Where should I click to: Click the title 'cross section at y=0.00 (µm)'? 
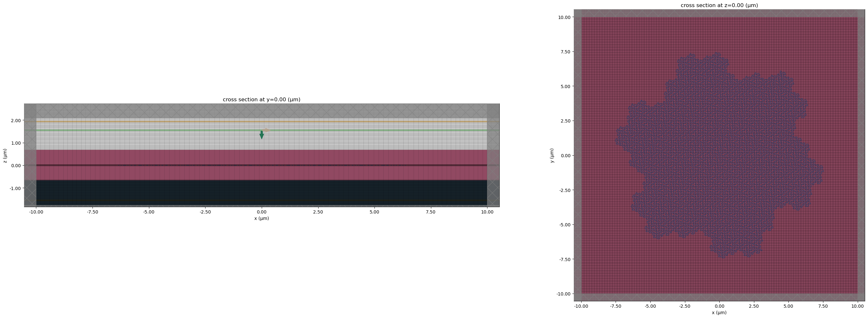[x=261, y=99]
